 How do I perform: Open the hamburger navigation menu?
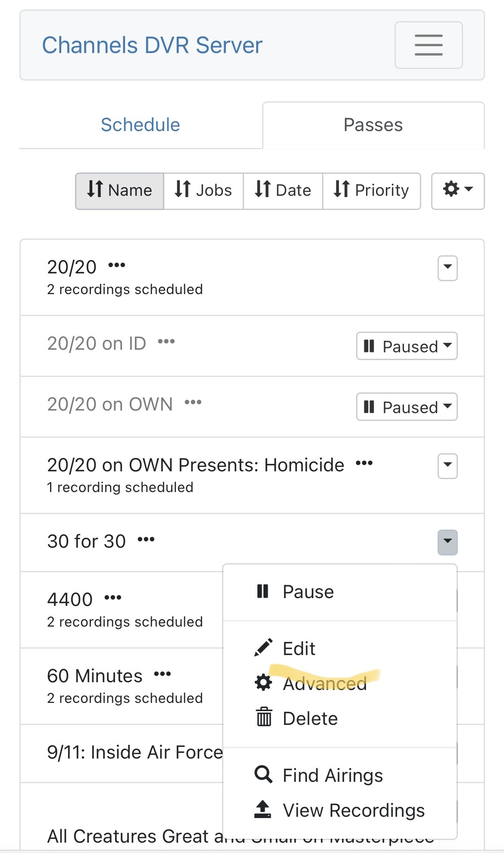428,45
